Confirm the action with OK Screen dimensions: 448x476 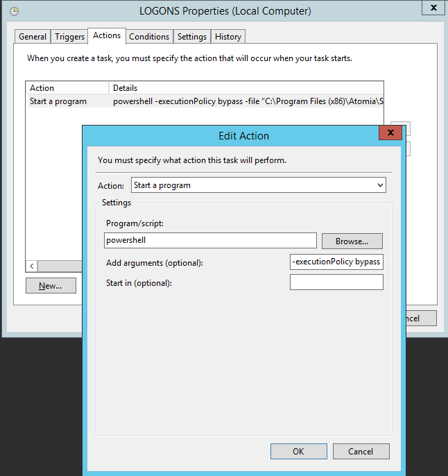pyautogui.click(x=298, y=452)
